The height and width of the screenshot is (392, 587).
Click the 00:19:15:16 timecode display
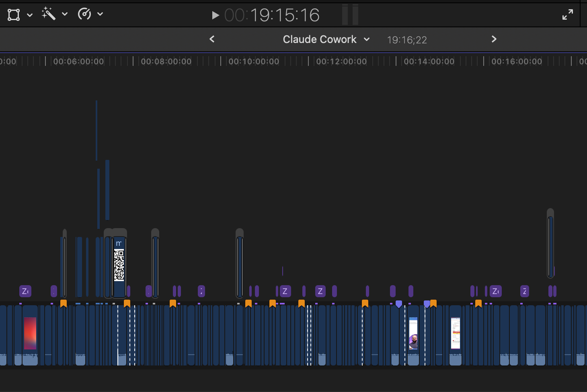(x=272, y=15)
